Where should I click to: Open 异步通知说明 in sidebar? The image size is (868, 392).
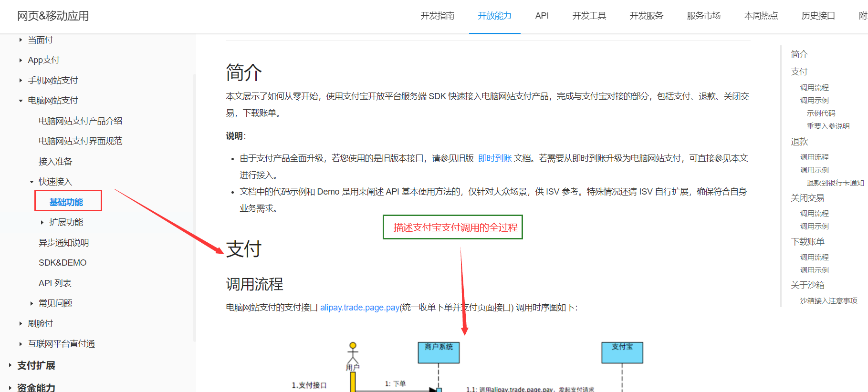pos(64,243)
